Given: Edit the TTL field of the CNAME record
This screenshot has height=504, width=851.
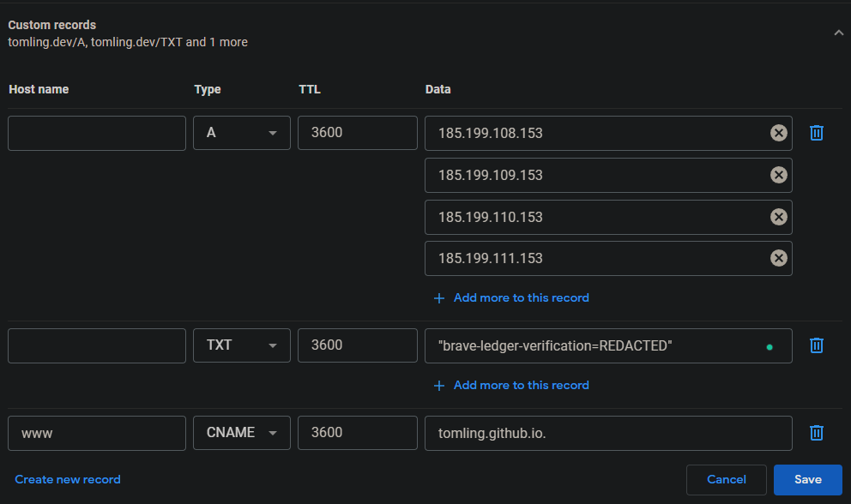Looking at the screenshot, I should (357, 433).
